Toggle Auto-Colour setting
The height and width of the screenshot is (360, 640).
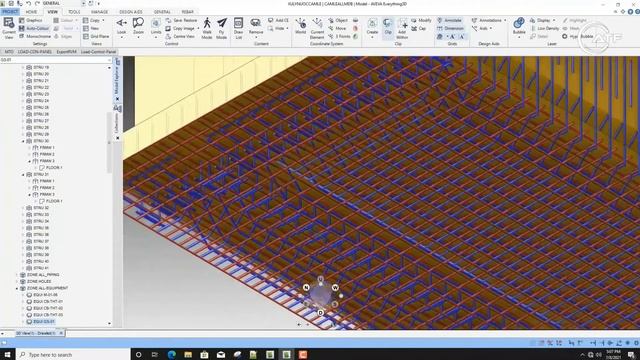click(x=34, y=29)
